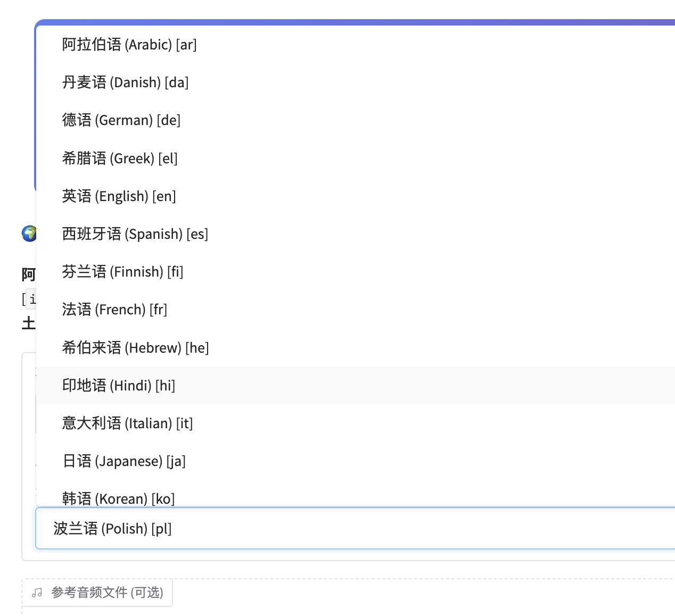Choose Italian [it] from the list
Viewport: 675px width, 616px height.
(x=128, y=423)
